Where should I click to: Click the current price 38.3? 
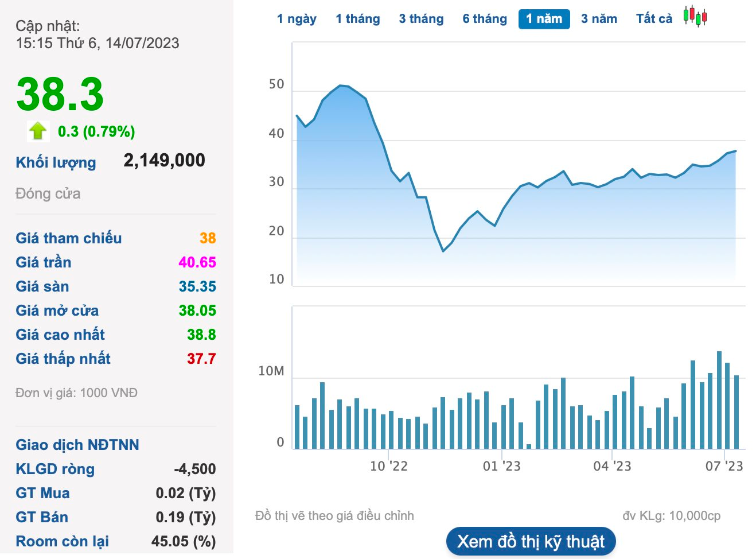tap(60, 94)
